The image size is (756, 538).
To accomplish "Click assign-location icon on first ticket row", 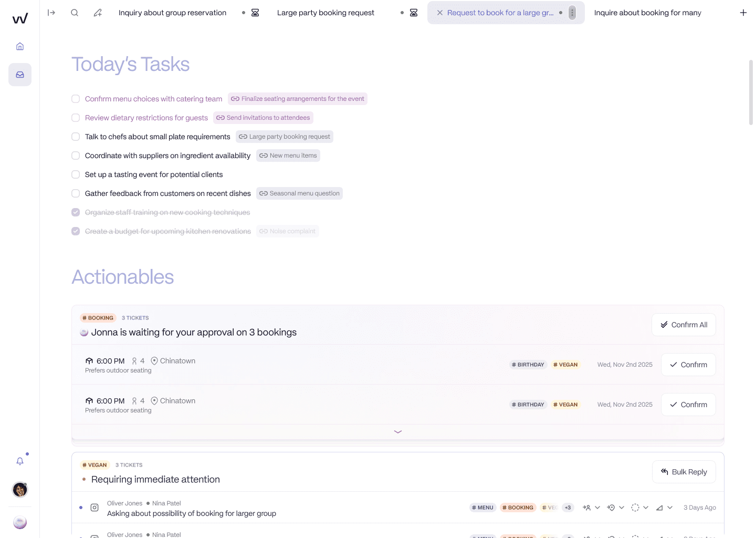I will click(x=611, y=508).
